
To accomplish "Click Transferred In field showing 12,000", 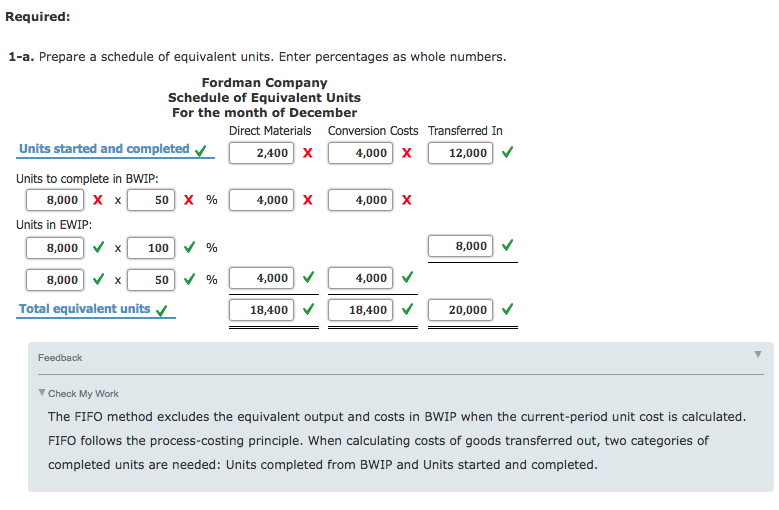I will (460, 153).
